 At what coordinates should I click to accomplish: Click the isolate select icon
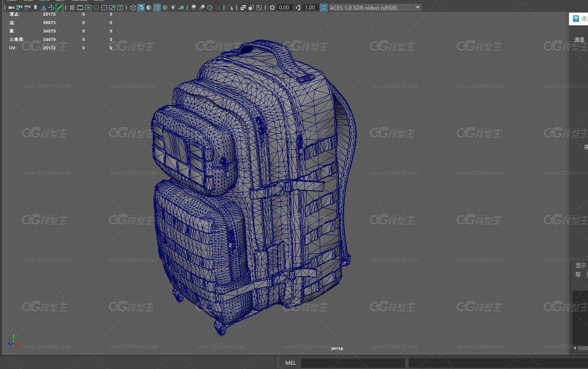[230, 8]
